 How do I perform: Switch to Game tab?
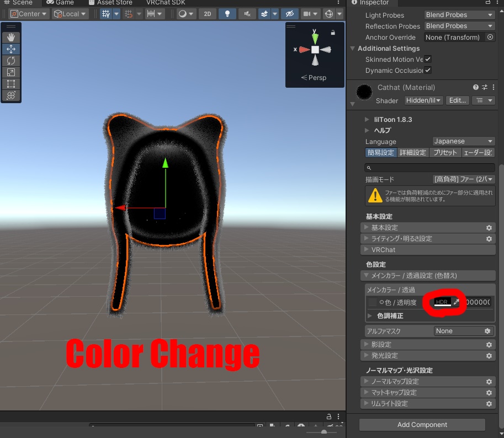tap(60, 3)
